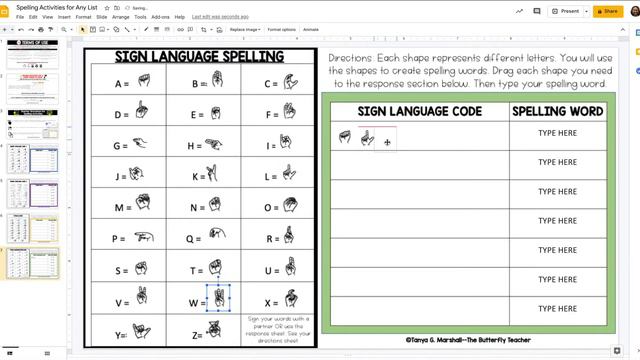Open the Zoom level dropdown arrow
640x360 pixels.
coord(71,30)
